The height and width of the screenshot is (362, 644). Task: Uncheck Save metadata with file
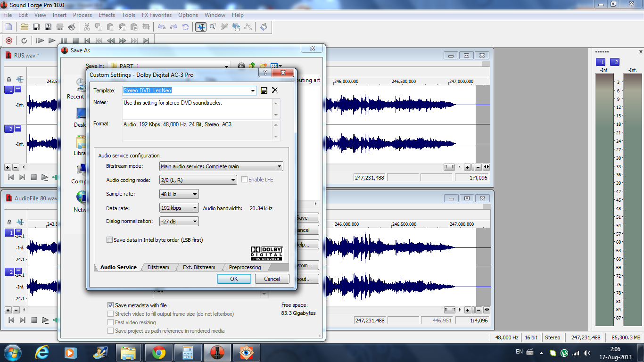[x=111, y=305]
